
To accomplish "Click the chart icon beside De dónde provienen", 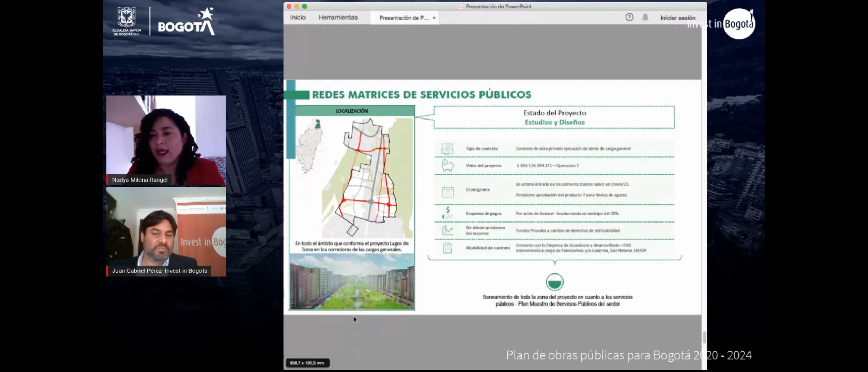I will pos(447,230).
